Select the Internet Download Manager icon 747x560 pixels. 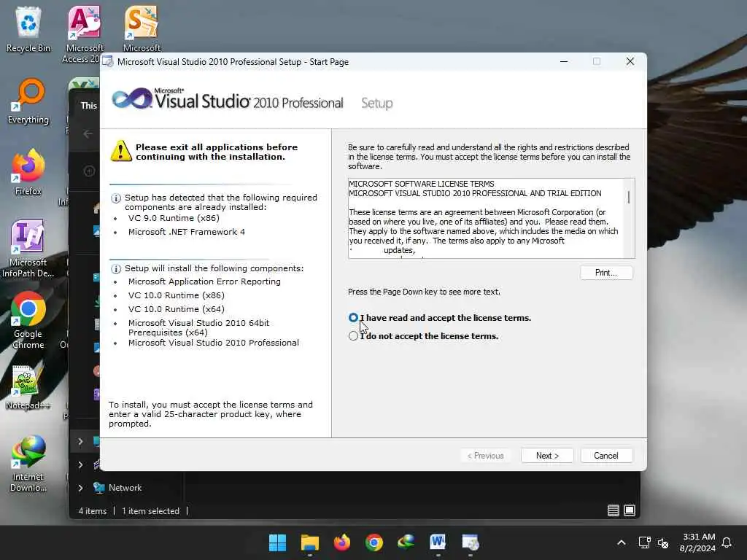(28, 463)
